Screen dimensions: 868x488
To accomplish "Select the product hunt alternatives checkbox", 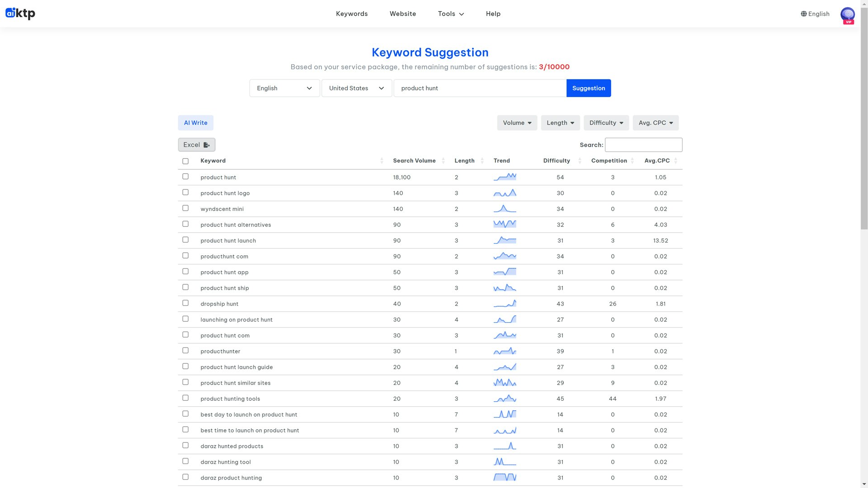I will [185, 224].
